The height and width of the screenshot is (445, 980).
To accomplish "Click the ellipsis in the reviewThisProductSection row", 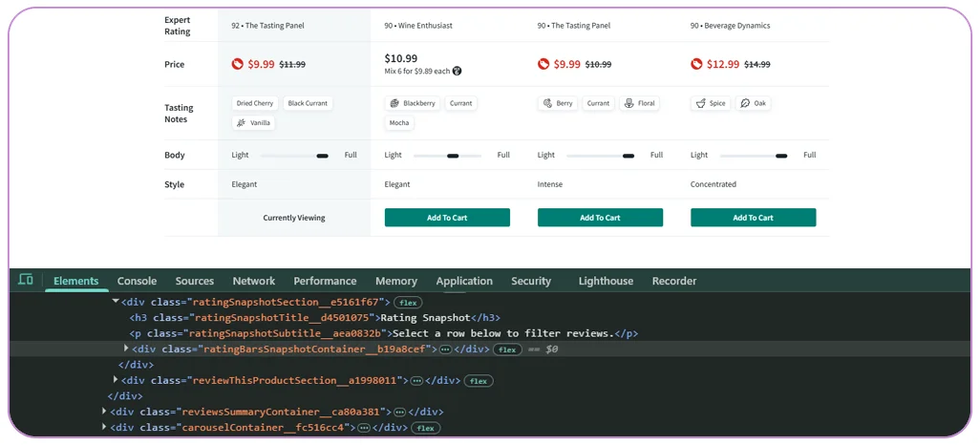I will (x=416, y=381).
